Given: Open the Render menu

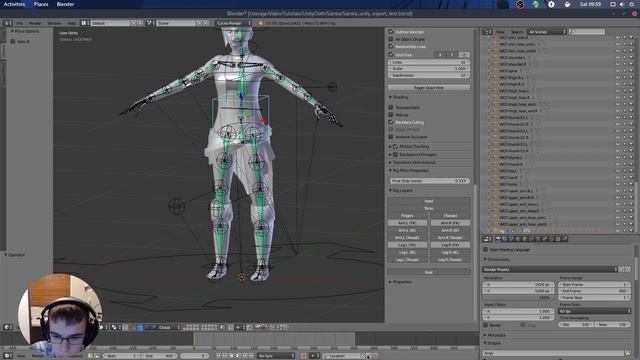Looking at the screenshot, I should pos(35,23).
